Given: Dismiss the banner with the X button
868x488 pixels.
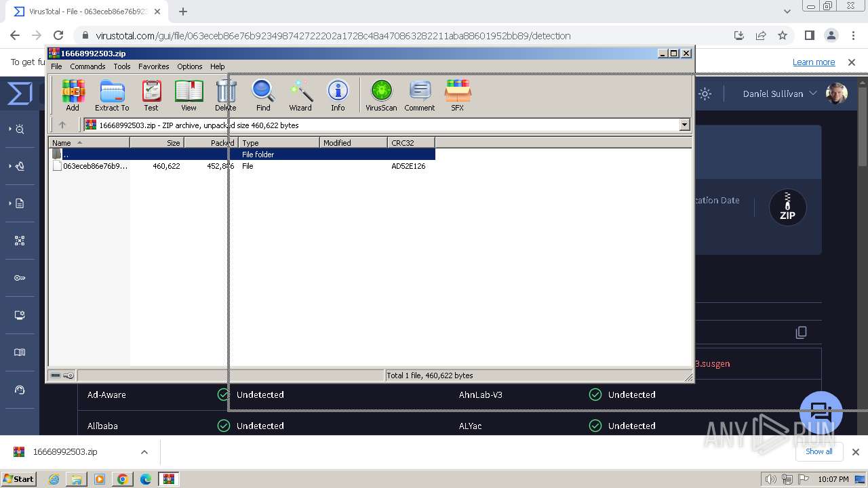Looking at the screenshot, I should 852,62.
